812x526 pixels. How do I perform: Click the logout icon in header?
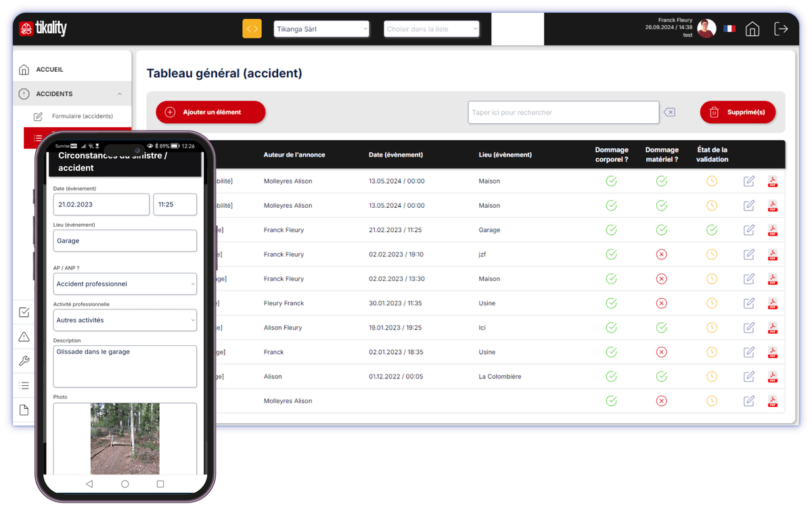click(x=781, y=29)
